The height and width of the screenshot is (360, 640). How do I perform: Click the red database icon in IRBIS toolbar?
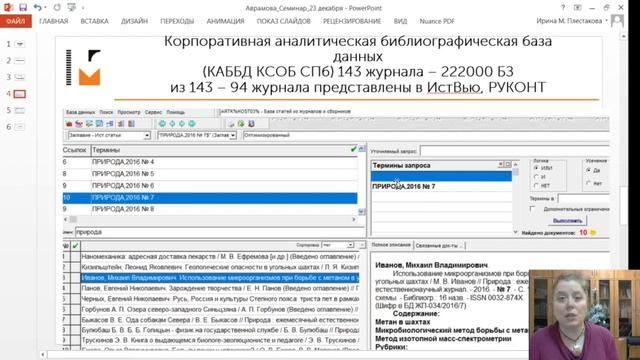69,123
